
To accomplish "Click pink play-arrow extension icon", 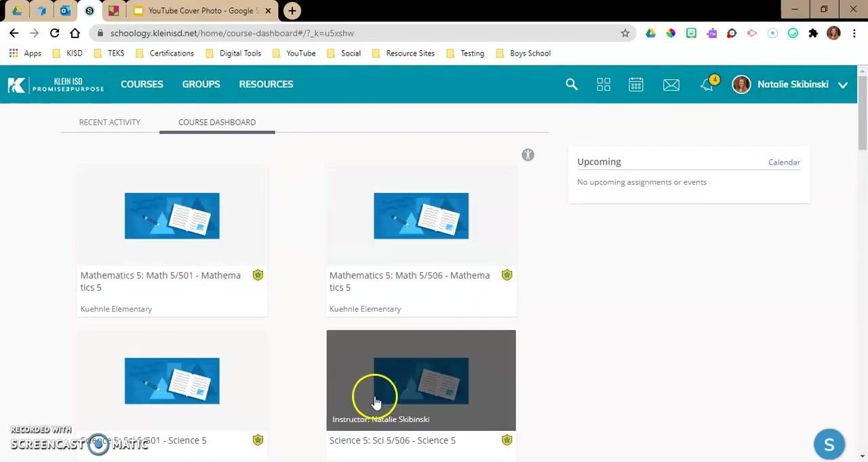I will [x=752, y=33].
